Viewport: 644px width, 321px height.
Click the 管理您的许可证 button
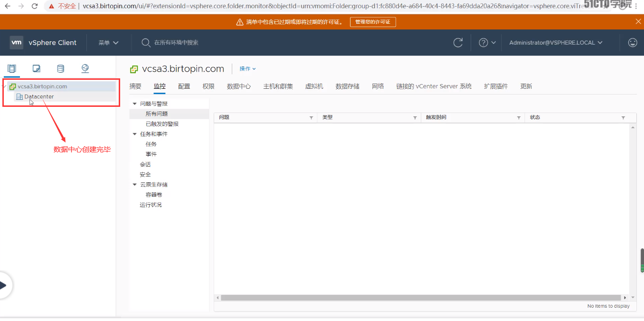[373, 22]
